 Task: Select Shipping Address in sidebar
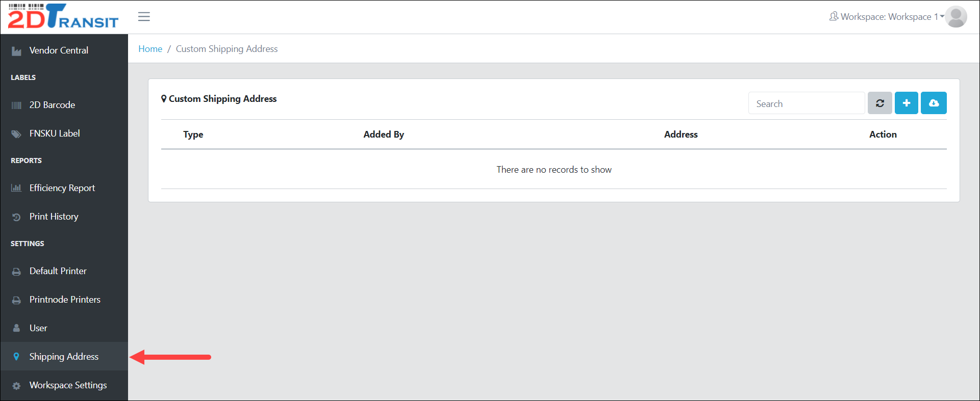tap(64, 357)
